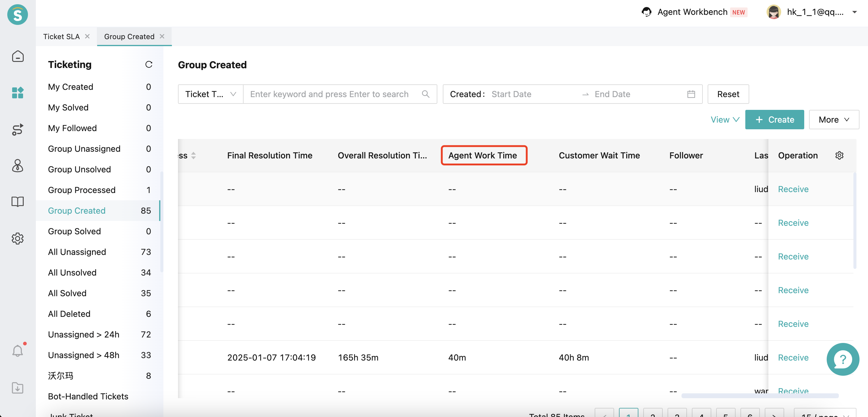The width and height of the screenshot is (868, 417).
Task: Open the download archive icon in sidebar
Action: tap(18, 388)
